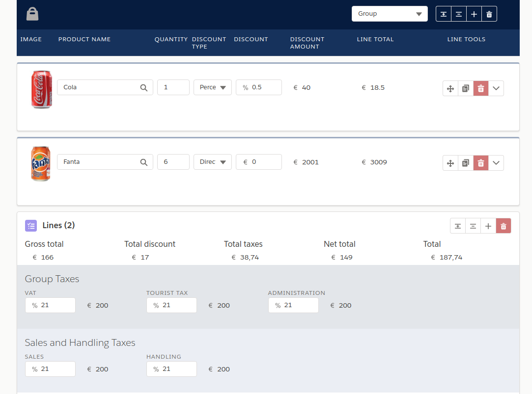This screenshot has height=394, width=532.
Task: Click the plus icon in top toolbar
Action: click(x=474, y=14)
